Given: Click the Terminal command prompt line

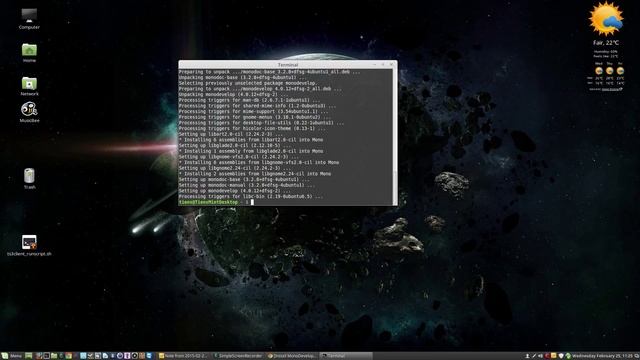Looking at the screenshot, I should click(216, 202).
